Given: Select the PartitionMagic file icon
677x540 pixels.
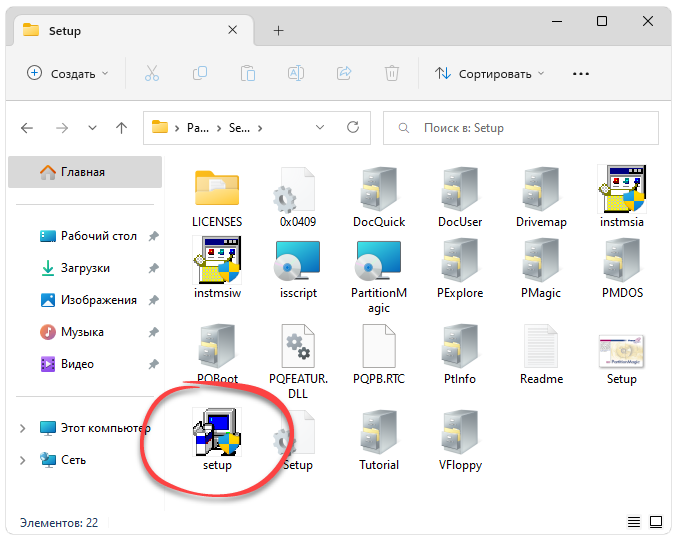Looking at the screenshot, I should (378, 268).
